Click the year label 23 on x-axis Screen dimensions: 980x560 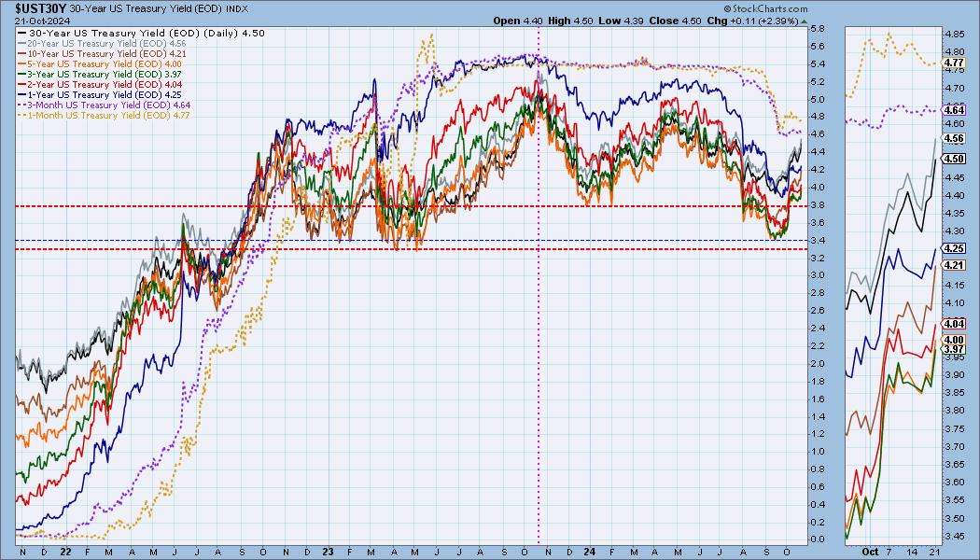(329, 553)
